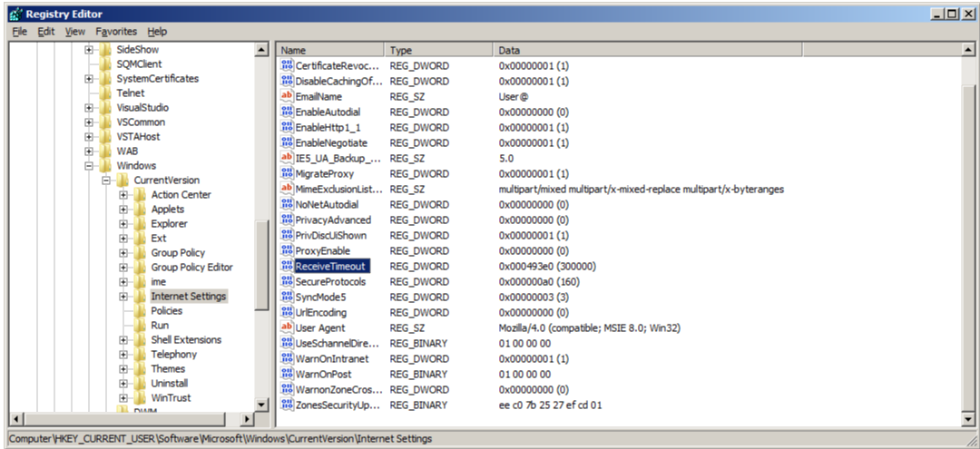Click the tree pane scroll up arrow
The image size is (980, 449).
[x=262, y=50]
